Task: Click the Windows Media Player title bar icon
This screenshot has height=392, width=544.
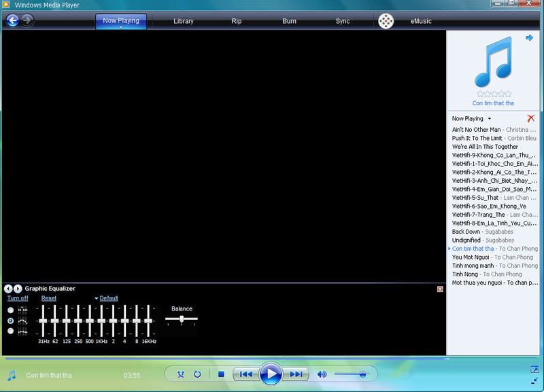Action: [x=6, y=5]
